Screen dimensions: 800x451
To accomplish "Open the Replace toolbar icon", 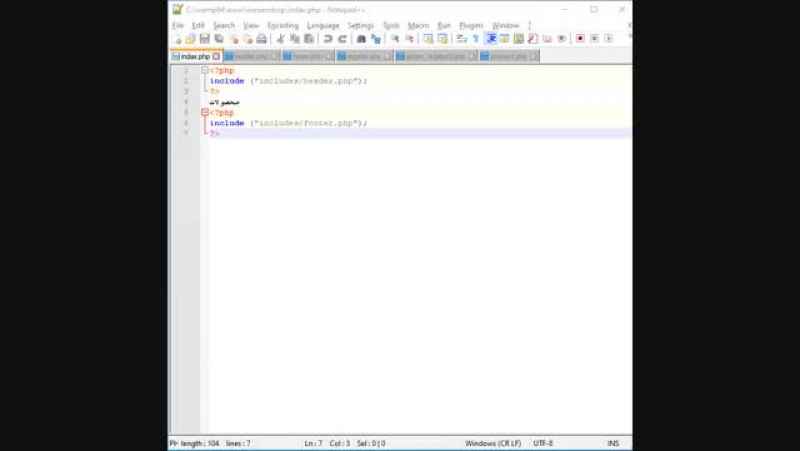I will click(376, 39).
